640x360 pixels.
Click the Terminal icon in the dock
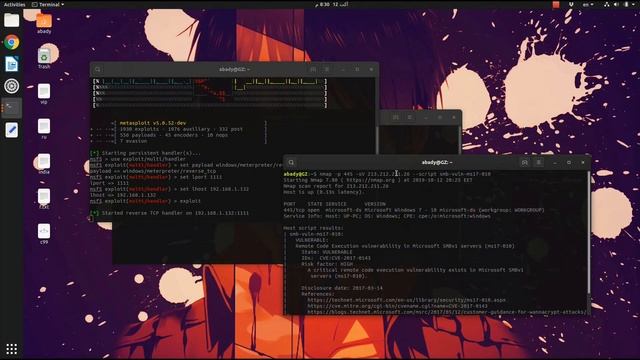click(11, 108)
